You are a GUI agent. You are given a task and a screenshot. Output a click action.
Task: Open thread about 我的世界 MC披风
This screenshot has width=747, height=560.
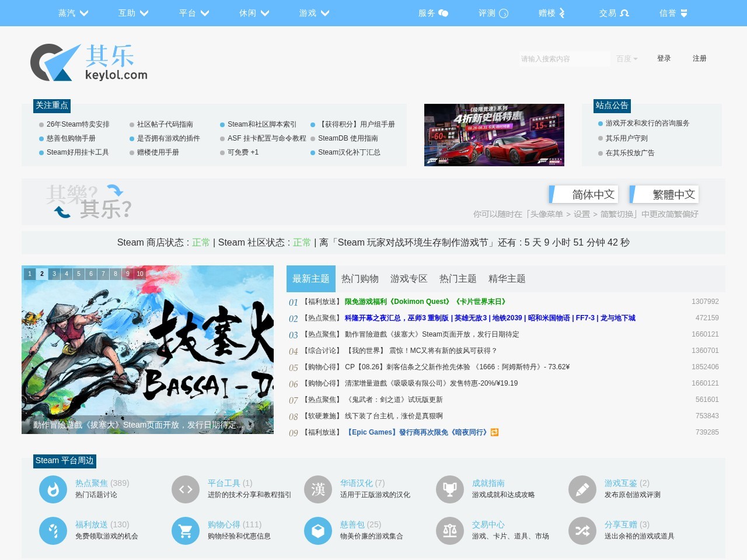tap(421, 351)
